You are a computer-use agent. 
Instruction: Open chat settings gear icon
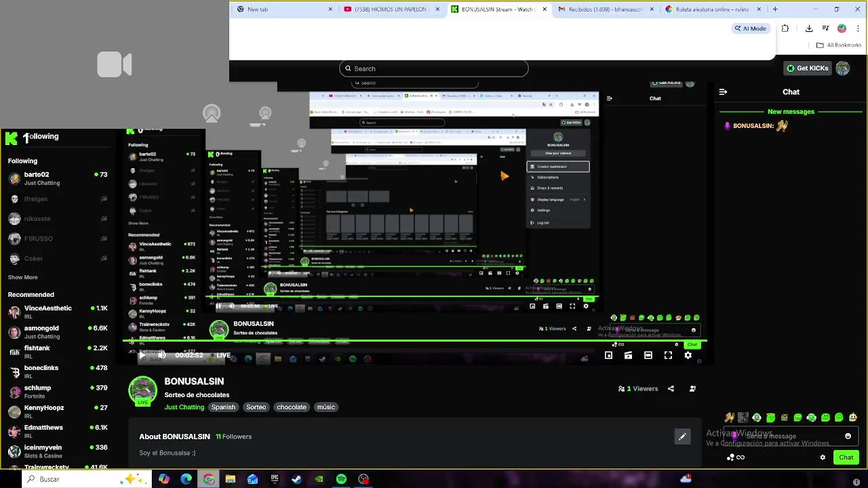(823, 457)
